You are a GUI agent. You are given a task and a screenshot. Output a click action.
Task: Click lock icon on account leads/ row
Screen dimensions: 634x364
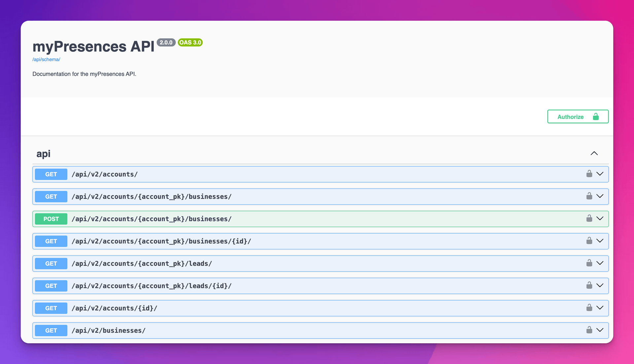(x=589, y=263)
